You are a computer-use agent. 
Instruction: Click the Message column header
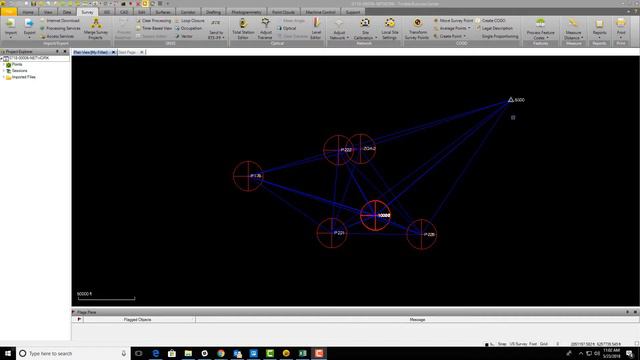pos(417,320)
